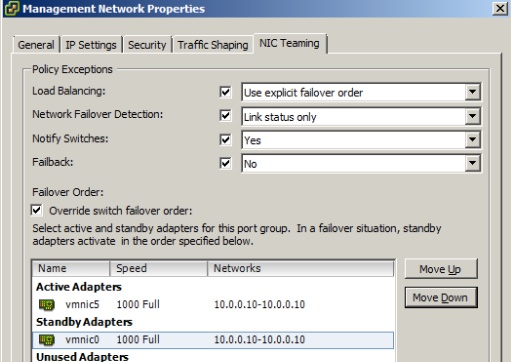Open the Load Balancing dropdown arrow

point(472,92)
